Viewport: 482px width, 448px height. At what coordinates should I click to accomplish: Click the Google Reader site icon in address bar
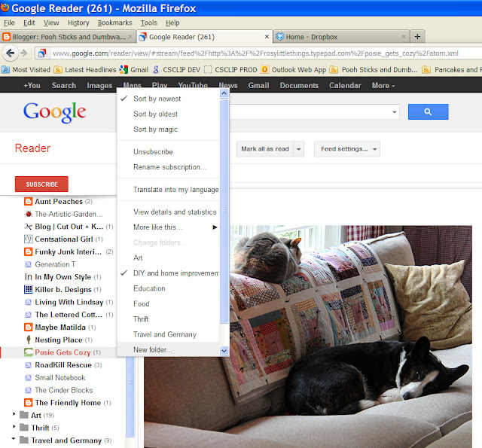(42, 53)
